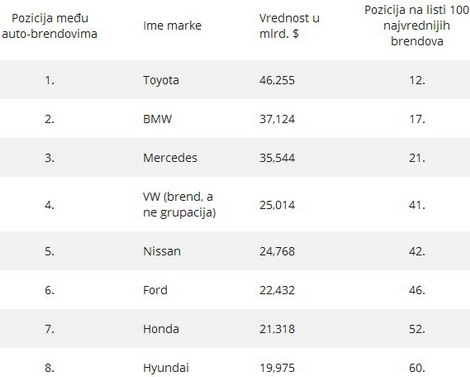Click the 'VW (brend, a ne grupacija)' cell
This screenshot has height=377, width=470.
click(x=179, y=204)
